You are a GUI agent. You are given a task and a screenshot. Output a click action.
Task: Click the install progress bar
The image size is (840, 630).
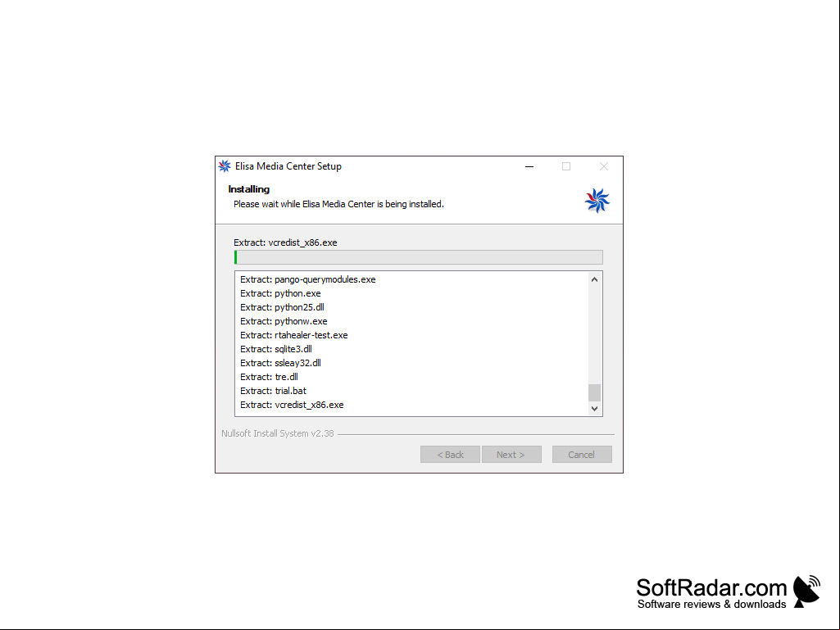click(419, 257)
